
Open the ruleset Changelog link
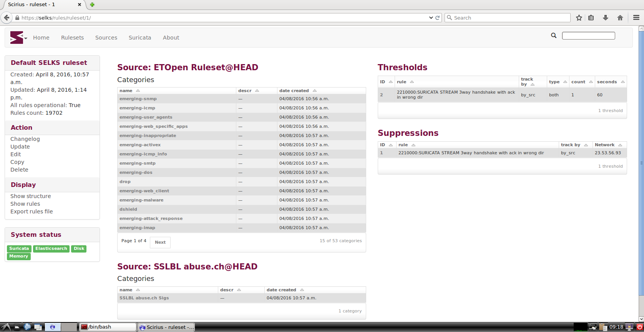click(25, 139)
